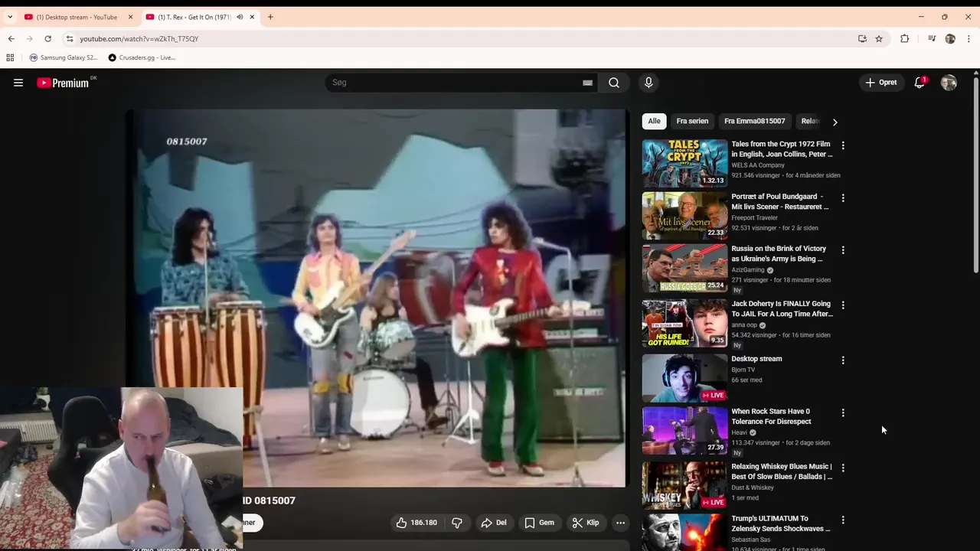View site information icon in address bar
This screenshot has width=980, height=551.
click(x=70, y=38)
